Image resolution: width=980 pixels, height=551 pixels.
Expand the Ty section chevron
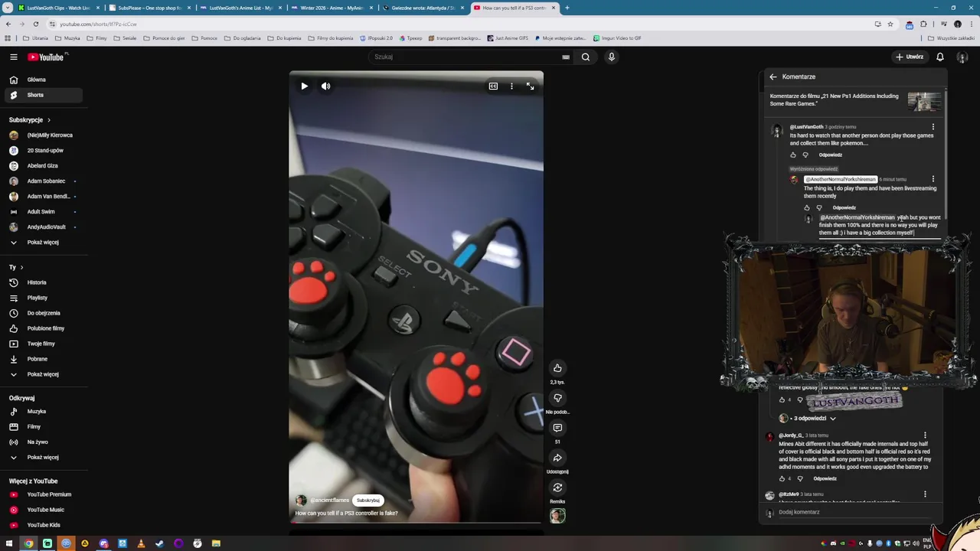tap(21, 267)
